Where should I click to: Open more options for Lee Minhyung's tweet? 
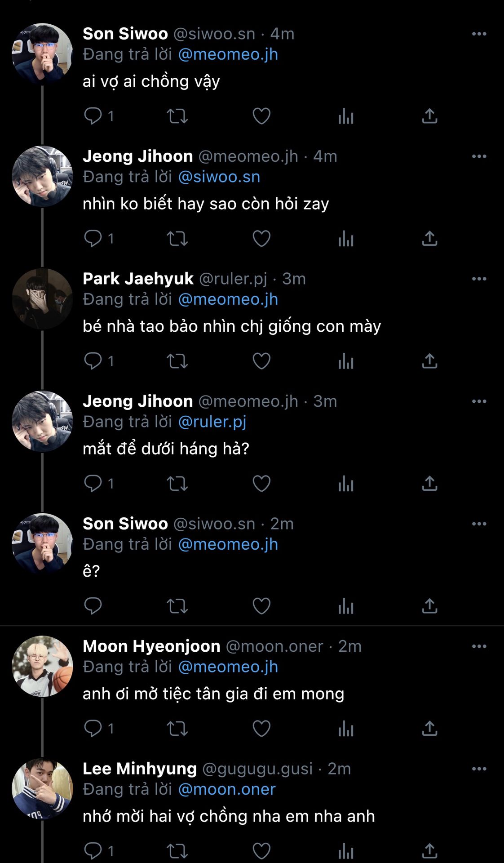tap(479, 769)
